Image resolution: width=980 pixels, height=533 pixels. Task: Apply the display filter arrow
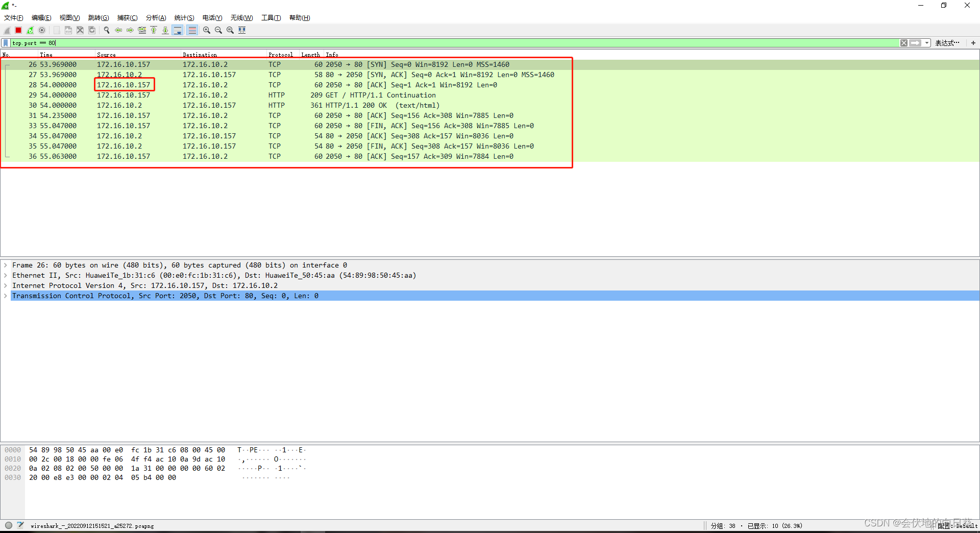(915, 43)
